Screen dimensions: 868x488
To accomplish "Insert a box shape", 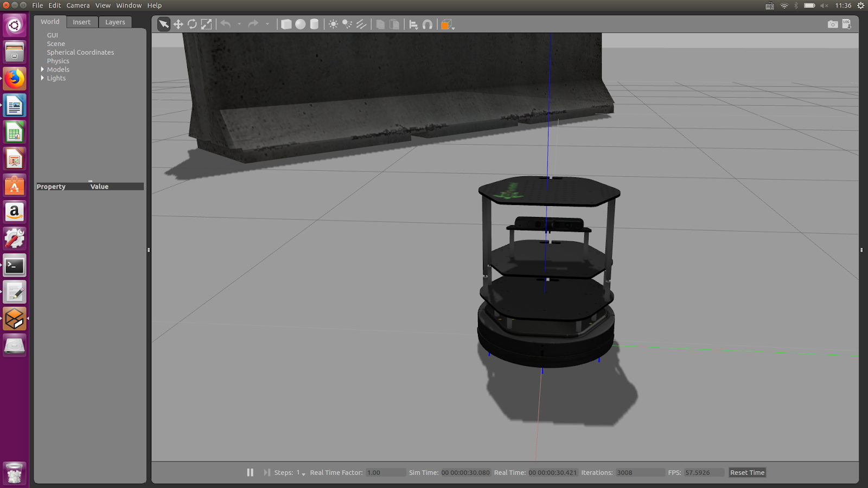I will [x=286, y=24].
